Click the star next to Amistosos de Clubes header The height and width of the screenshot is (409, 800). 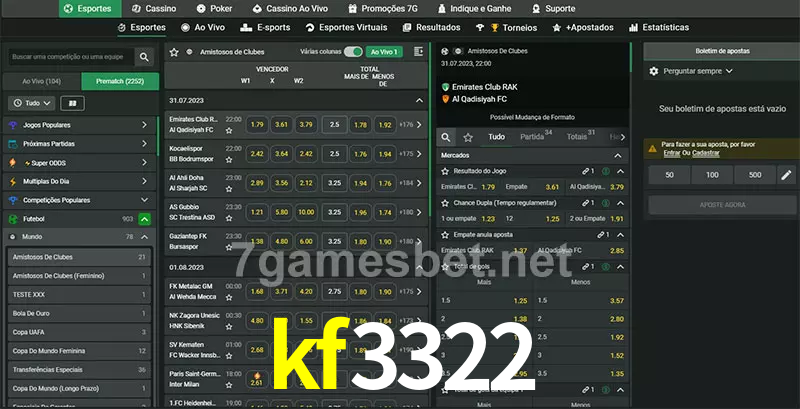174,51
